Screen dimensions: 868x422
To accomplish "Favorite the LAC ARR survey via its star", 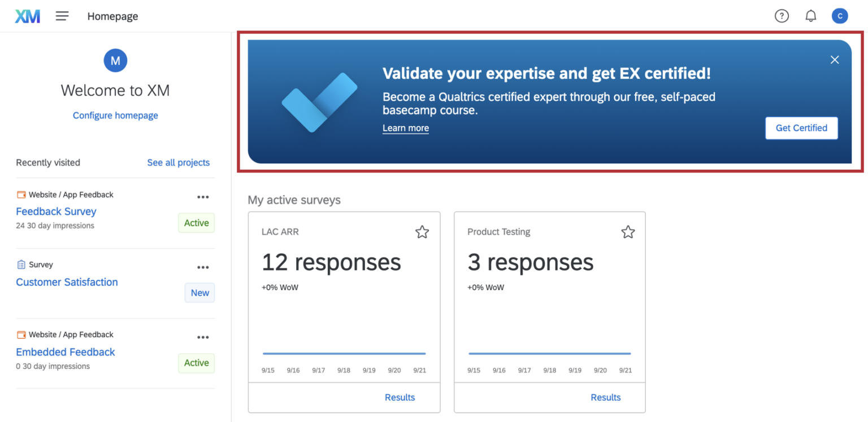I will point(422,231).
